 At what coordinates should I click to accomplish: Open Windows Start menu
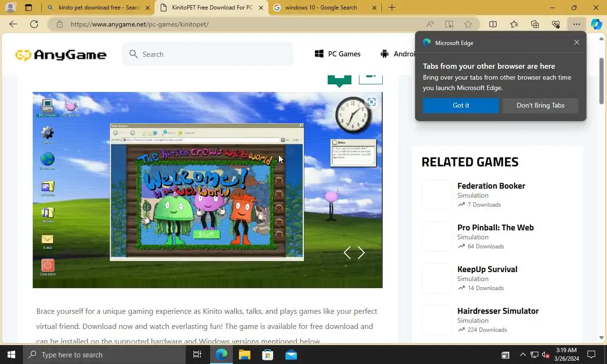[x=11, y=355]
